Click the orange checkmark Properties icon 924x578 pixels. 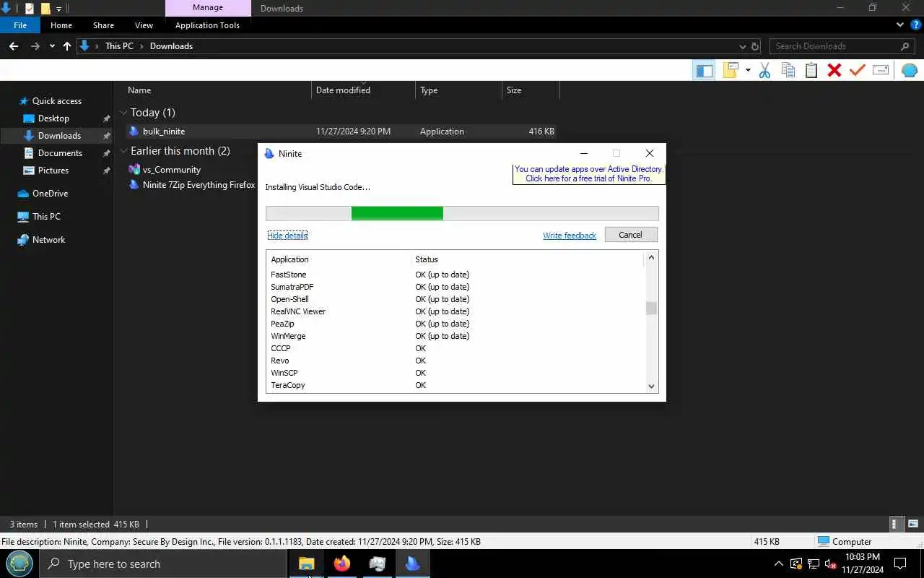858,70
